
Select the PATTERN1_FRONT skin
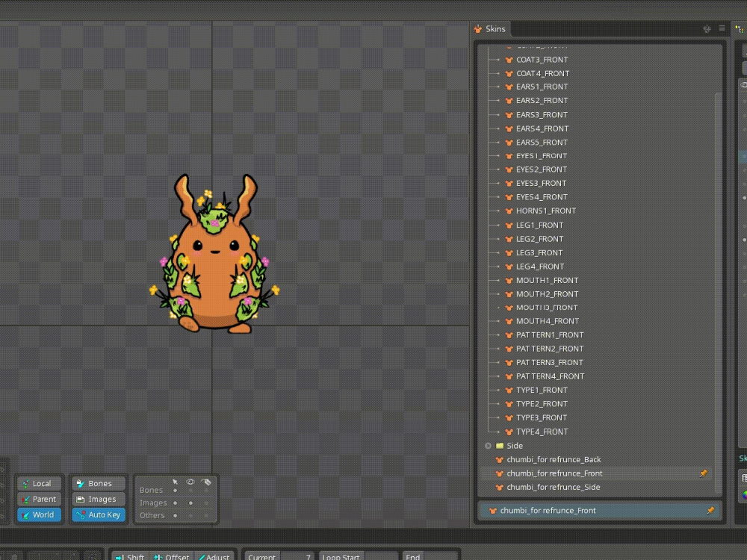(550, 335)
